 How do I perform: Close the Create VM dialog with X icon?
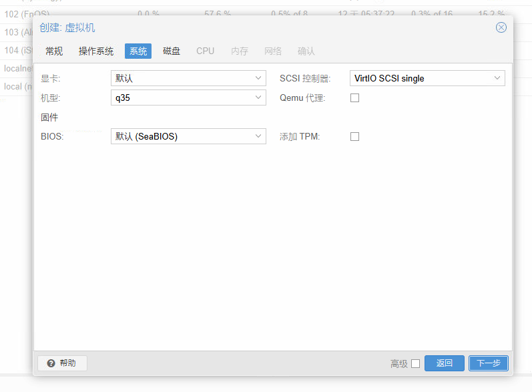[x=501, y=27]
